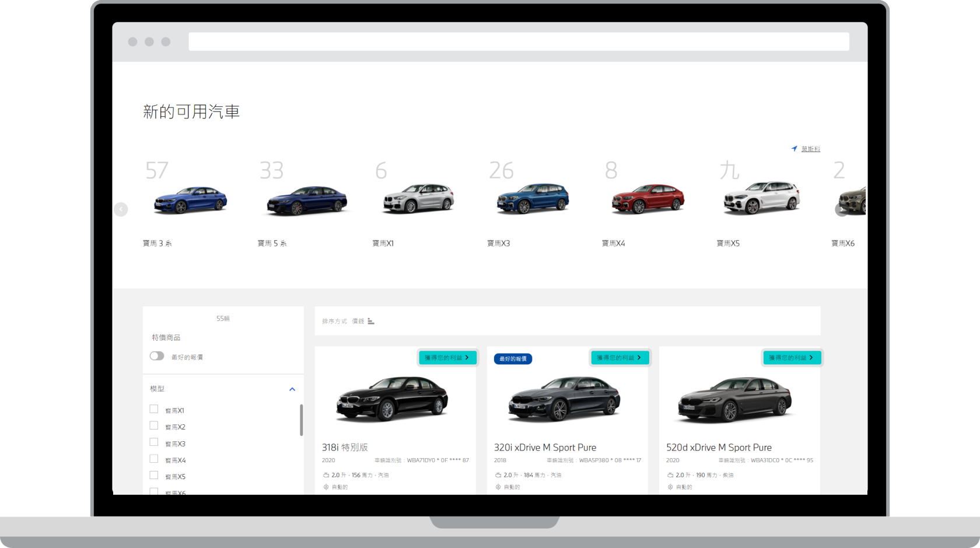This screenshot has height=548, width=980.
Task: Click the next arrow of the model carousel
Action: click(841, 210)
